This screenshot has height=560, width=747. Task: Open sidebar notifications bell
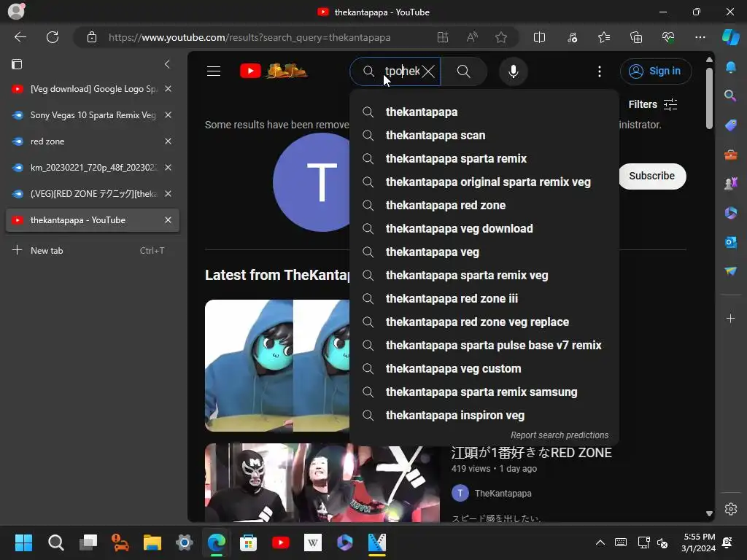tap(730, 67)
